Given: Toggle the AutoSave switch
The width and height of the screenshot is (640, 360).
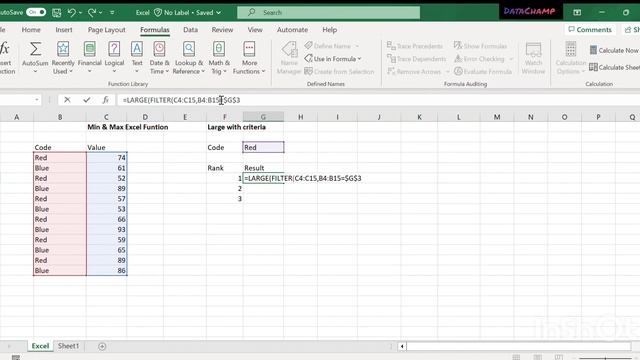Looking at the screenshot, I should click(x=36, y=12).
